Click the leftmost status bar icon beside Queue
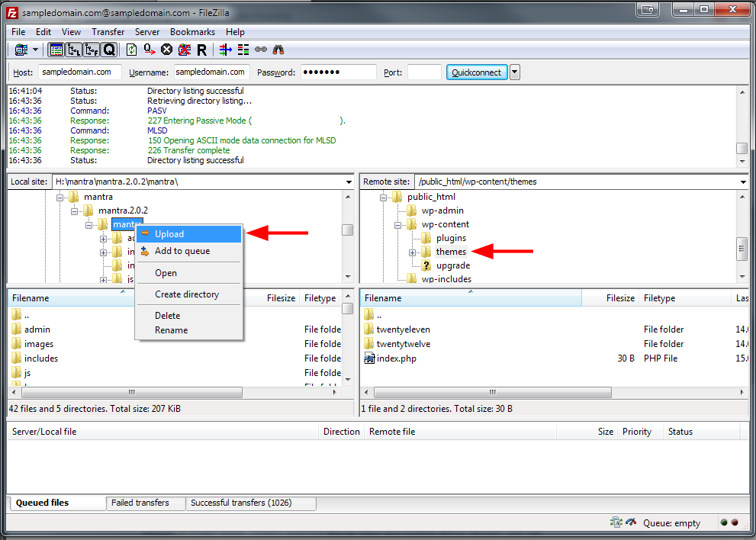Screen dimensions: 756x540 click(x=616, y=522)
